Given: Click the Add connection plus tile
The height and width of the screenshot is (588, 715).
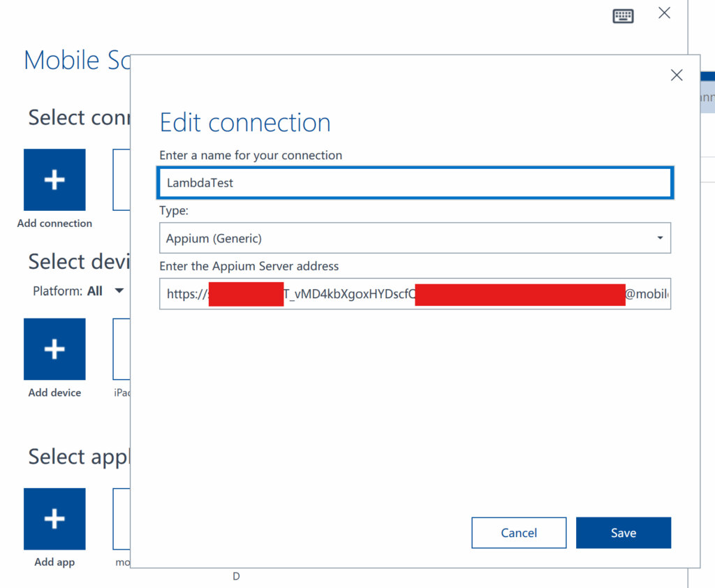Looking at the screenshot, I should point(54,179).
